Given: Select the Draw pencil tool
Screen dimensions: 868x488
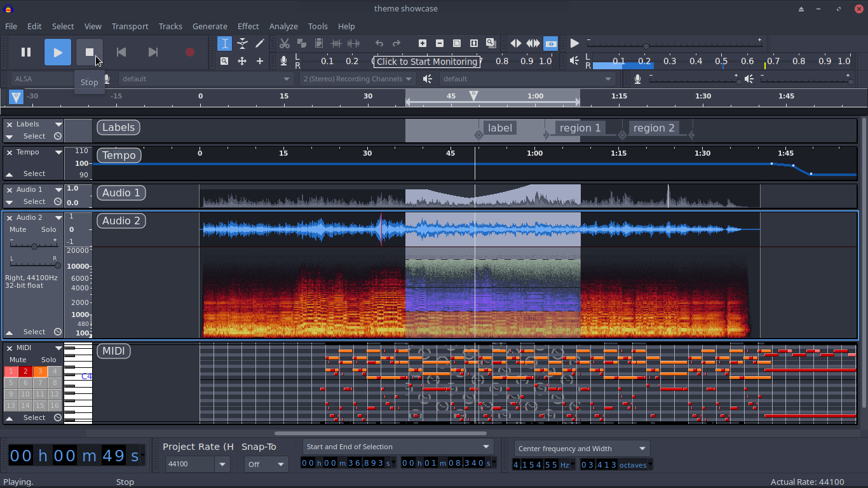Looking at the screenshot, I should coord(259,43).
